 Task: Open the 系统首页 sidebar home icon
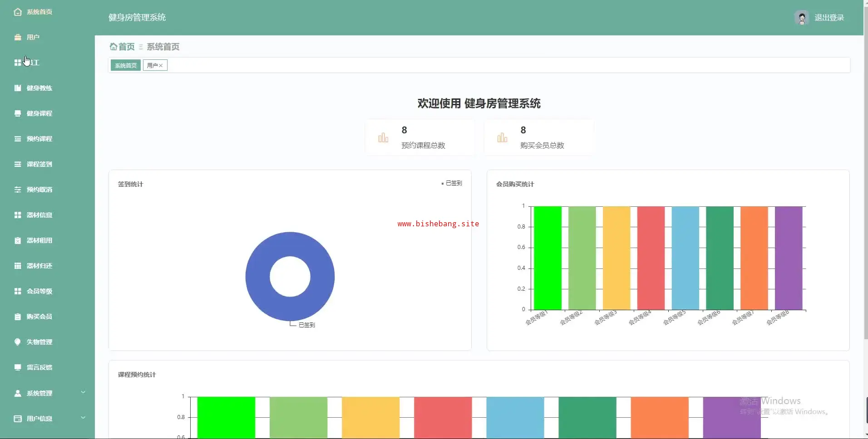[x=18, y=12]
